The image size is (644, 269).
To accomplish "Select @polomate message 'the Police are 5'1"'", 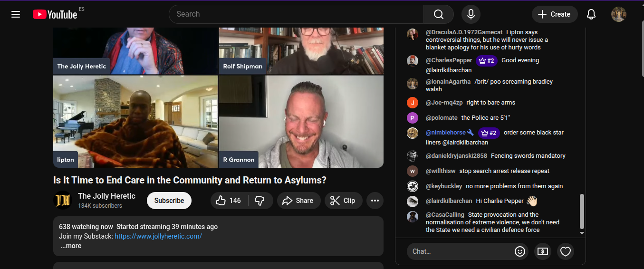I will (x=485, y=117).
